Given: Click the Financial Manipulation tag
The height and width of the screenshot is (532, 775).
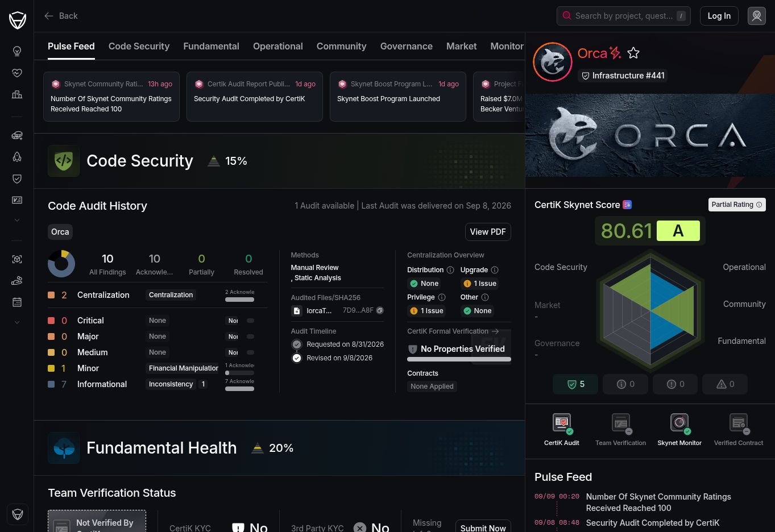Looking at the screenshot, I should 183,368.
